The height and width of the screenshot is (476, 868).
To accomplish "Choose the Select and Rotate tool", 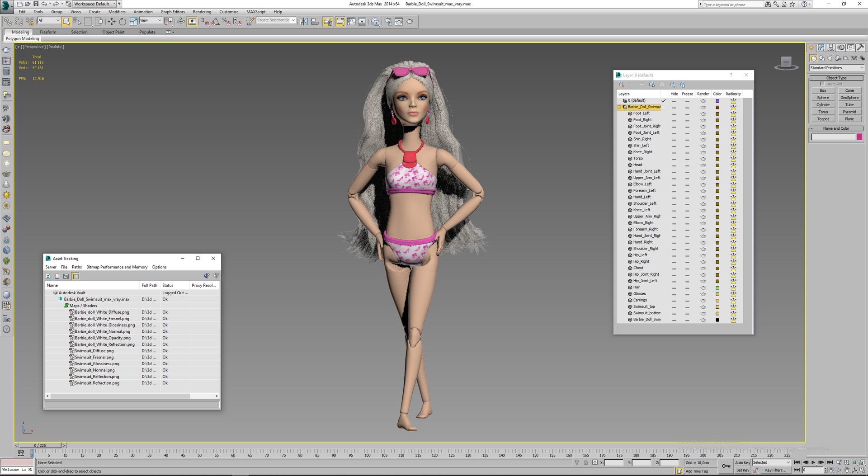I will [123, 21].
